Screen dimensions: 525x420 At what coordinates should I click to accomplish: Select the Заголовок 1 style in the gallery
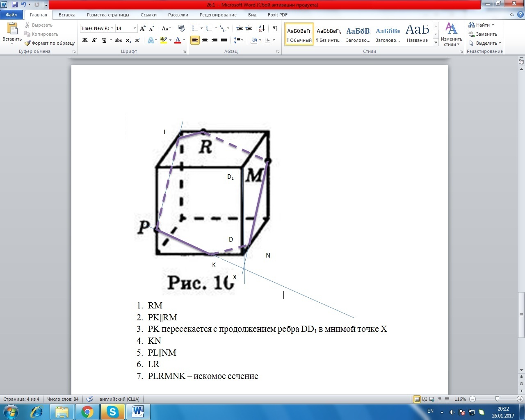[x=358, y=34]
